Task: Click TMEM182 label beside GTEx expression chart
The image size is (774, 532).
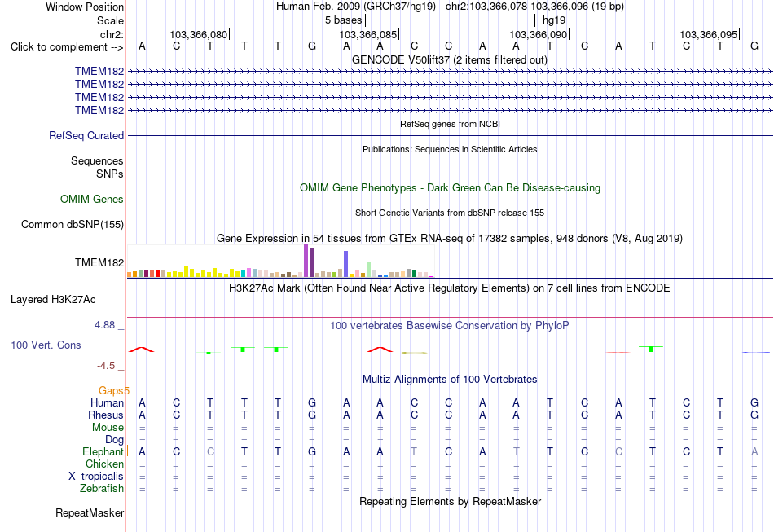Action: click(x=99, y=262)
